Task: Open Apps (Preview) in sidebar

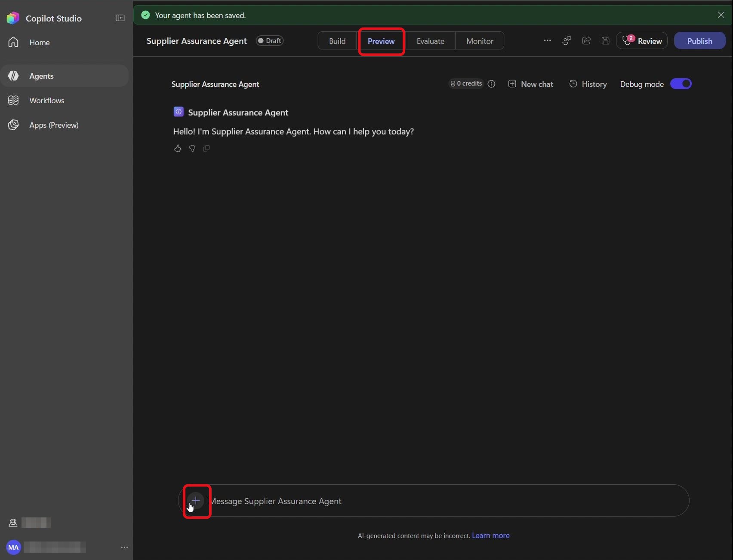Action: point(65,125)
